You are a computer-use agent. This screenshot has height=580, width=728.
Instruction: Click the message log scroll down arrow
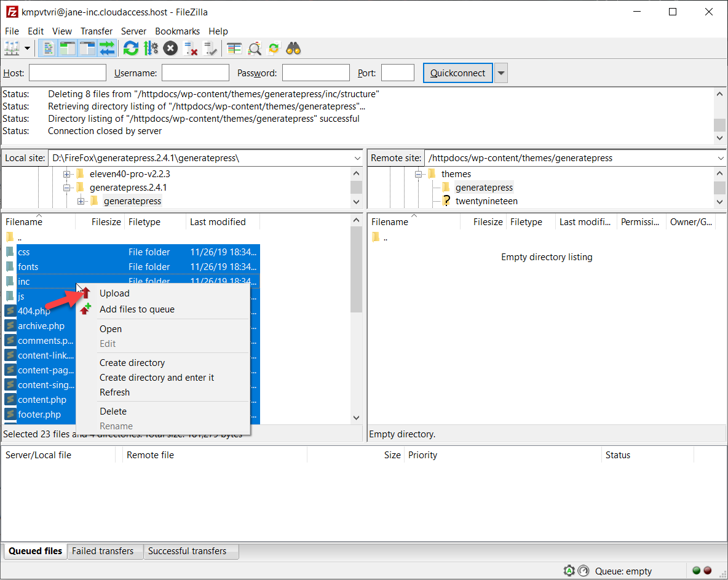(719, 138)
